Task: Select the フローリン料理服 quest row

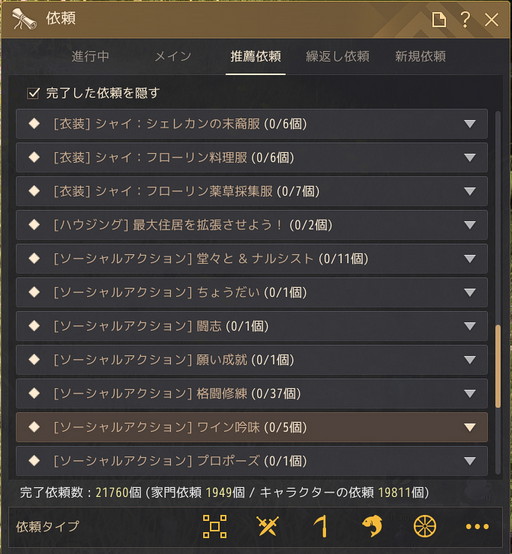Action: (252, 158)
